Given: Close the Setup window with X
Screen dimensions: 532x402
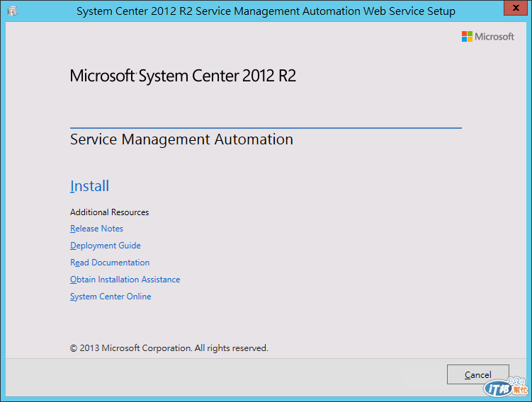Looking at the screenshot, I should point(516,8).
